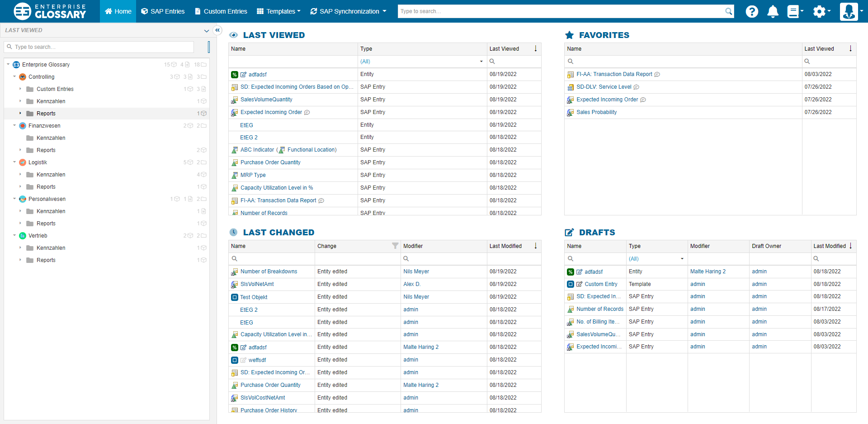This screenshot has width=868, height=424.
Task: Open the Templates menu
Action: click(278, 11)
